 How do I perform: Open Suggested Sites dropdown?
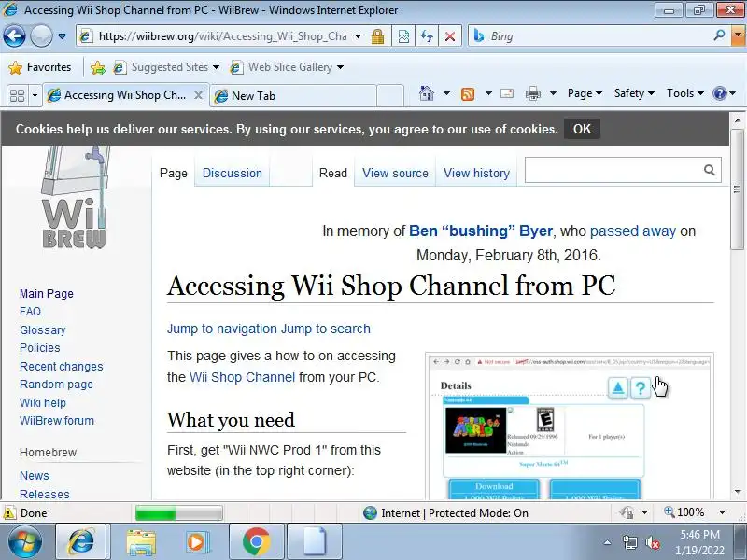coord(166,67)
